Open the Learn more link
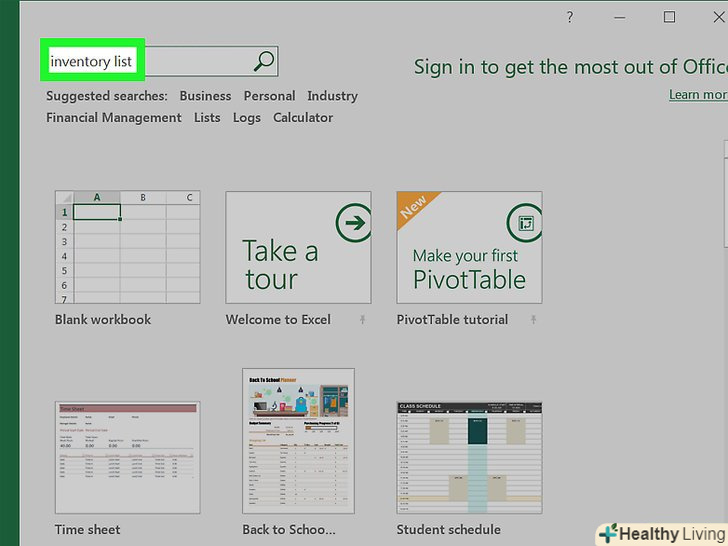The width and height of the screenshot is (728, 546). coord(698,95)
